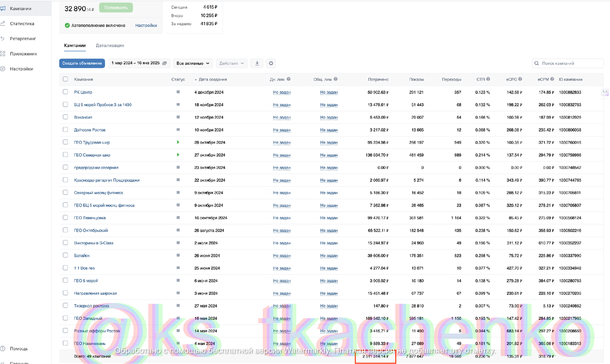Viewport: 610px width, 364px height.
Task: Click the stopped status icon of РК Центр
Action: pos(178,92)
